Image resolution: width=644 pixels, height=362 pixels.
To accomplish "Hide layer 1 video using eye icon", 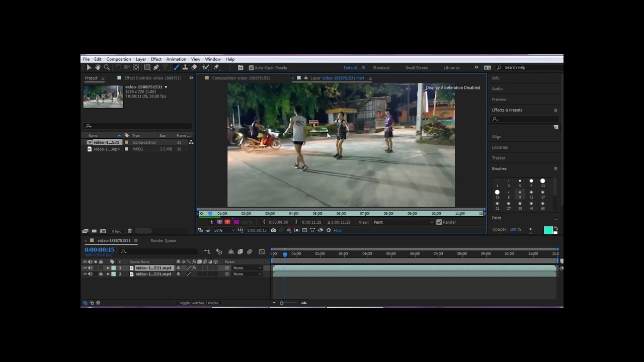I will (x=85, y=268).
